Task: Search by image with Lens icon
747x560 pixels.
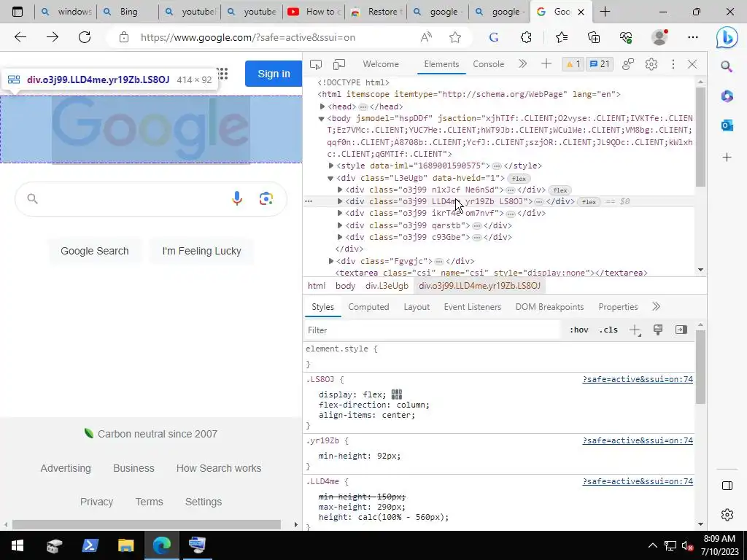Action: (x=266, y=198)
